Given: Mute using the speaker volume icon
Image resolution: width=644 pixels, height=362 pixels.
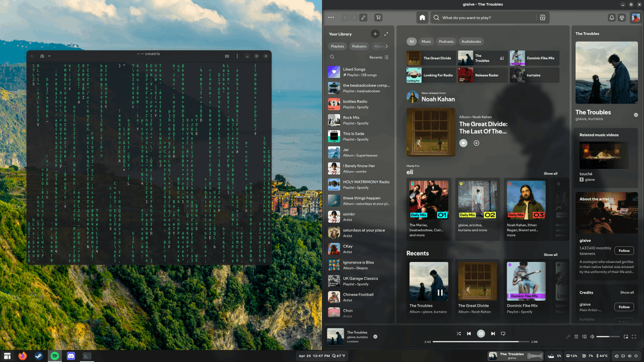Looking at the screenshot, I should (592, 337).
